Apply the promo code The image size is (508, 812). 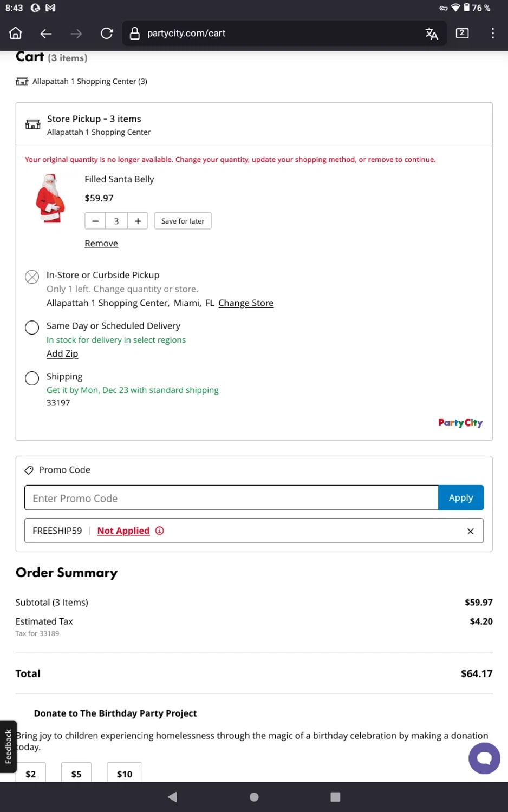pos(460,498)
